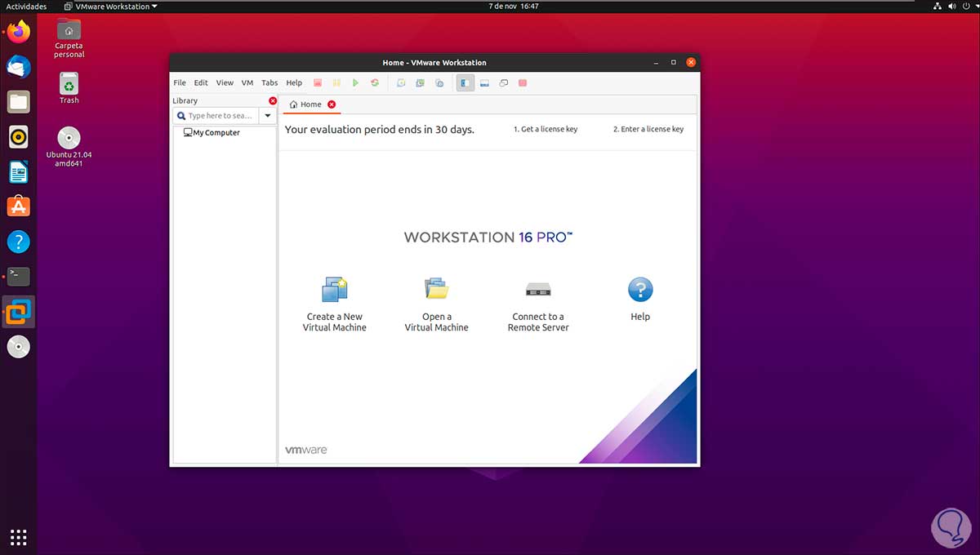The width and height of the screenshot is (980, 555).
Task: Click the take snapshot toolbar icon
Action: coord(401,83)
